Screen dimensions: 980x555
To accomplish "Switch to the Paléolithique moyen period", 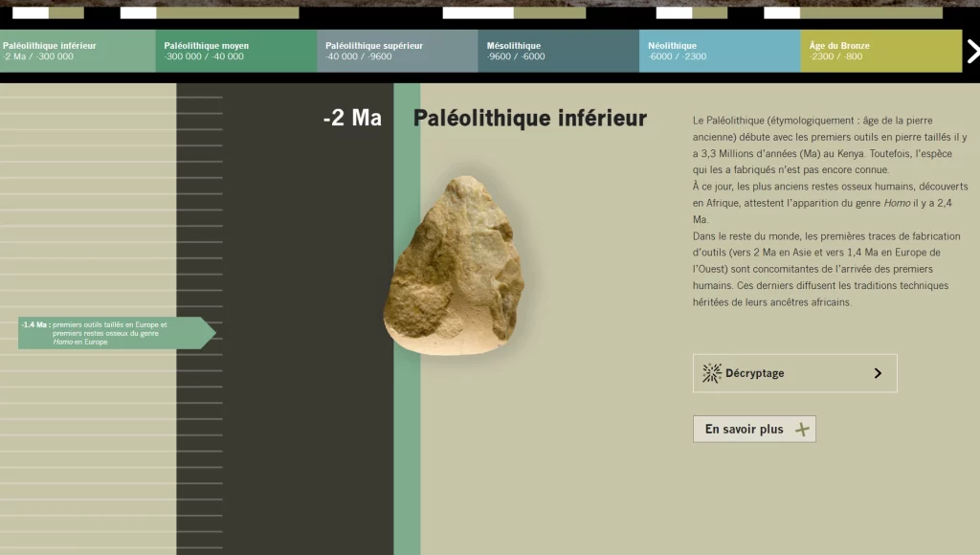I will click(x=235, y=51).
